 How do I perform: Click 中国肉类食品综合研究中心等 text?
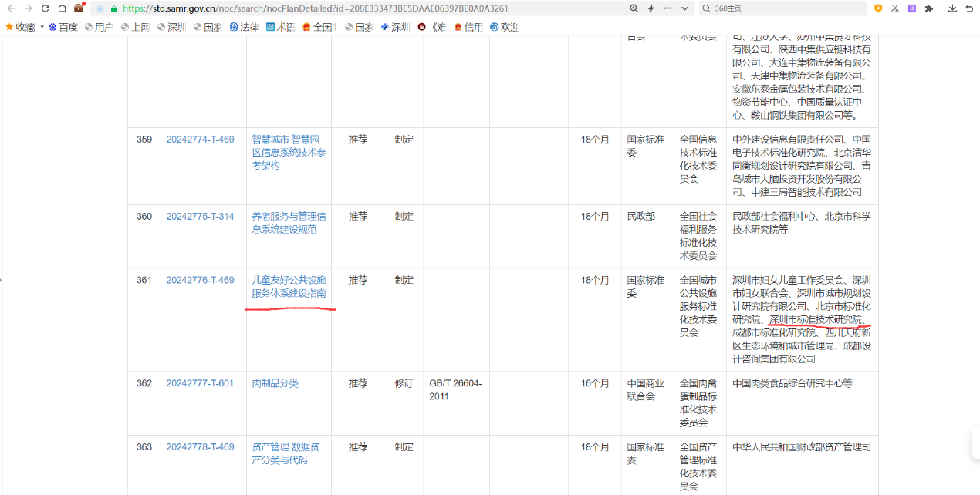click(x=792, y=383)
